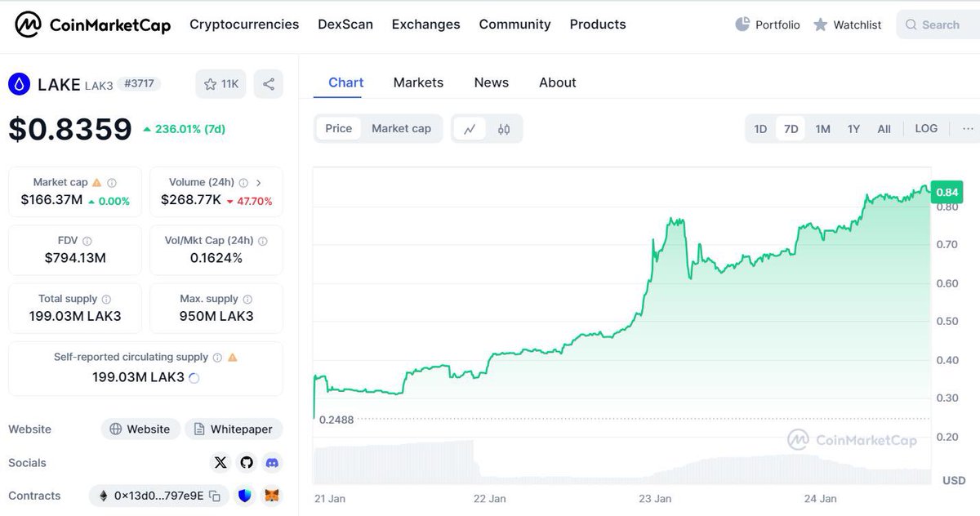
Task: Open the DexScan menu
Action: [345, 24]
